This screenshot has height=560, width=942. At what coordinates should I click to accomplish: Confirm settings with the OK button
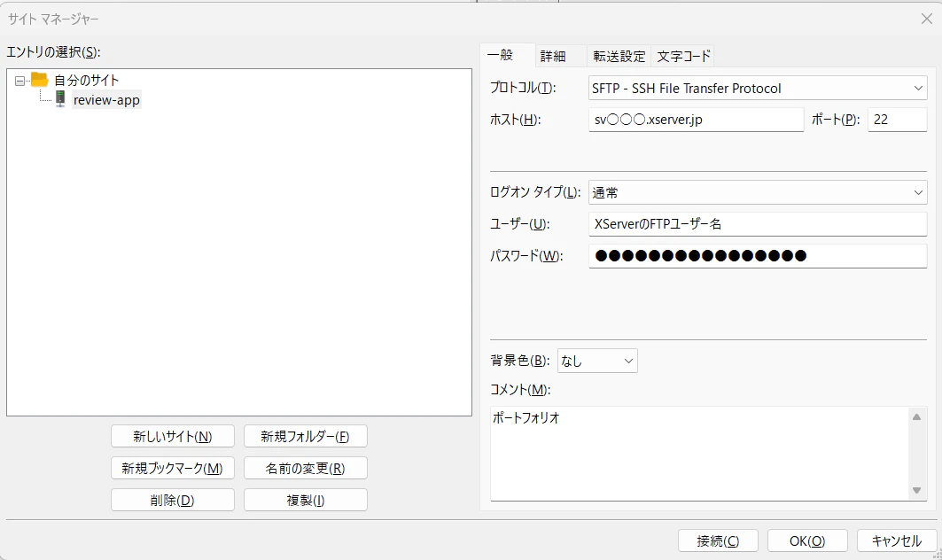pyautogui.click(x=806, y=541)
